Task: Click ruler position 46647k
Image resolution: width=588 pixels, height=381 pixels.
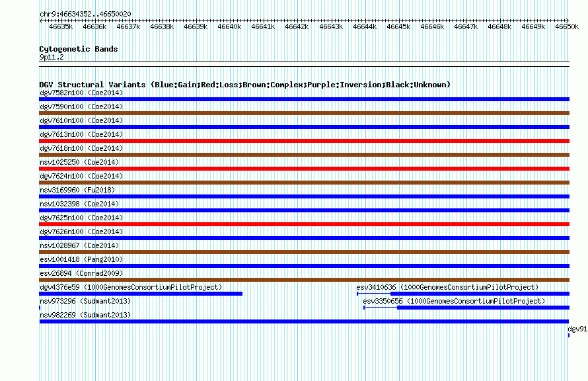Action: pyautogui.click(x=466, y=26)
